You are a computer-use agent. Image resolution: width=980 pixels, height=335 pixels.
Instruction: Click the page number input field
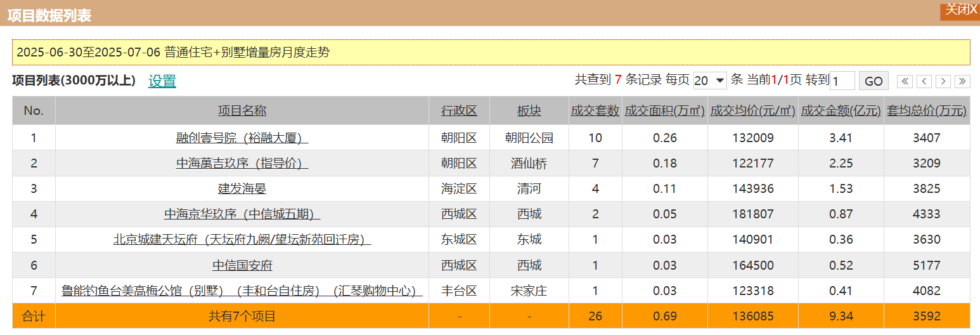(x=842, y=81)
